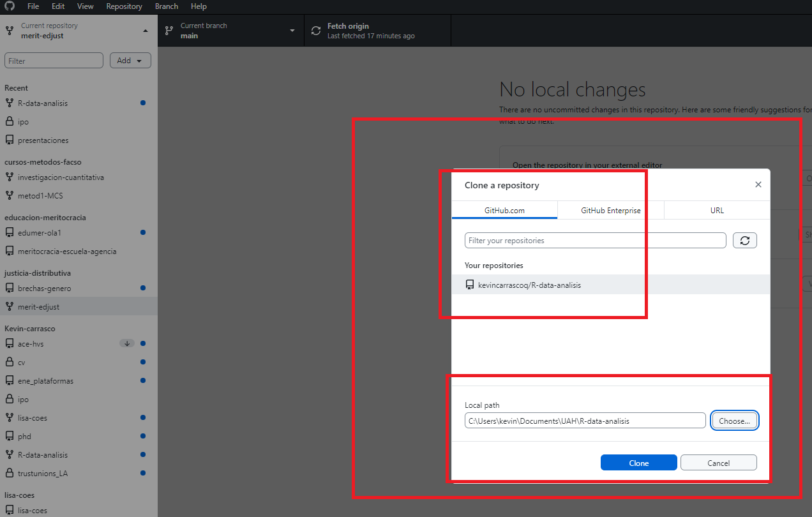The width and height of the screenshot is (812, 517).
Task: Focus the Filter your repositories field
Action: tap(595, 241)
